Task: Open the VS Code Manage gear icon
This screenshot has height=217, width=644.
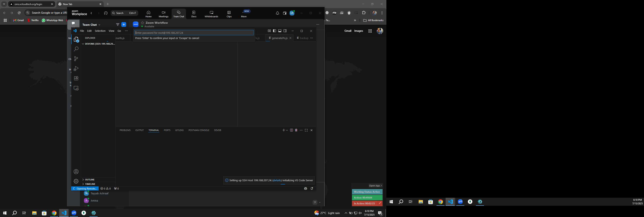Action: click(x=76, y=181)
